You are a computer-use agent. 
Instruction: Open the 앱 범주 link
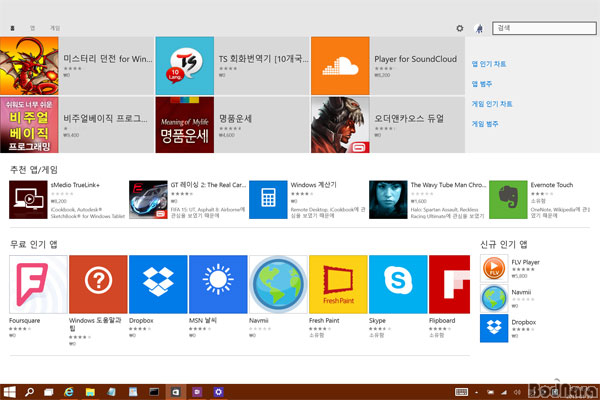coord(482,84)
